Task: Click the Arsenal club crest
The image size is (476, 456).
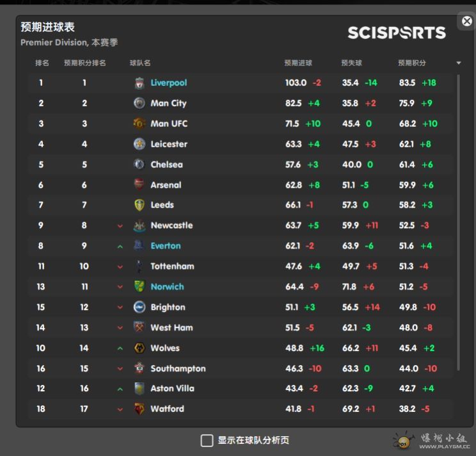Action: [x=139, y=184]
